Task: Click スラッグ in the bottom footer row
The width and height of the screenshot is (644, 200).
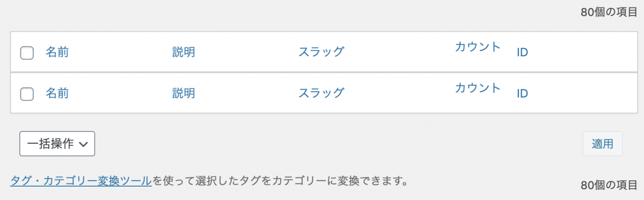Action: click(321, 93)
